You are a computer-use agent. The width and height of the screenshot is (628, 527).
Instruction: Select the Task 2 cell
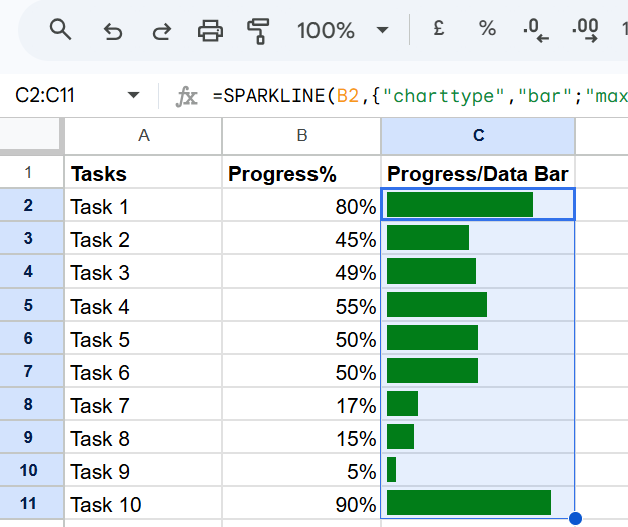point(143,238)
